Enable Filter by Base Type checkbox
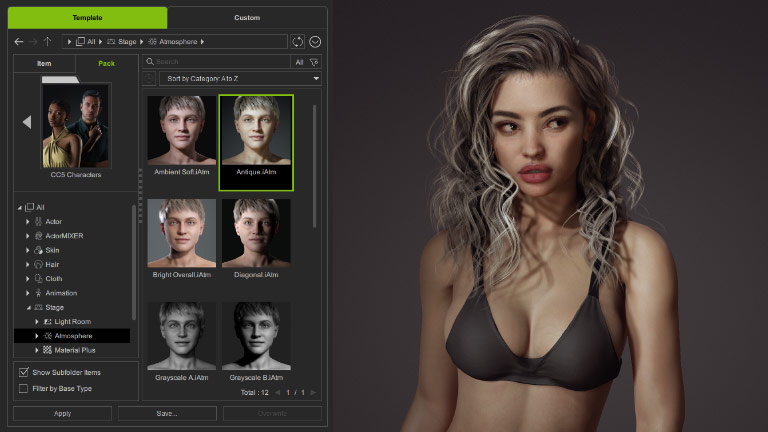 pyautogui.click(x=23, y=388)
